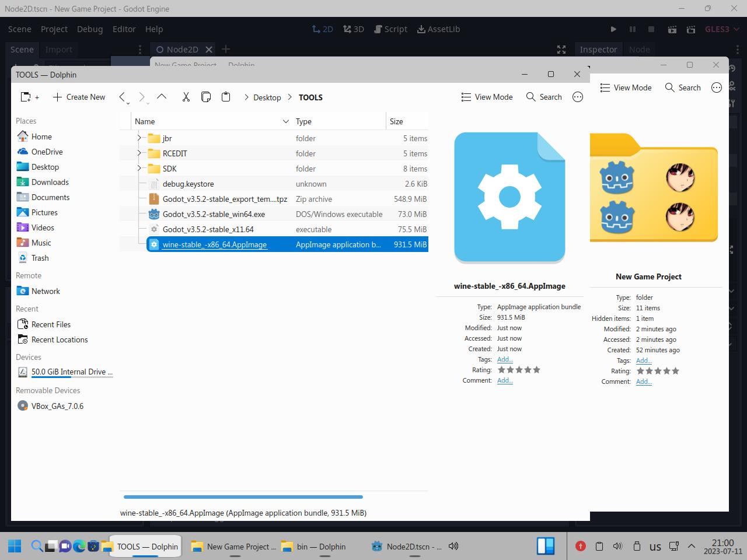Pause the running Godot scene
This screenshot has height=560, width=747.
click(x=633, y=29)
